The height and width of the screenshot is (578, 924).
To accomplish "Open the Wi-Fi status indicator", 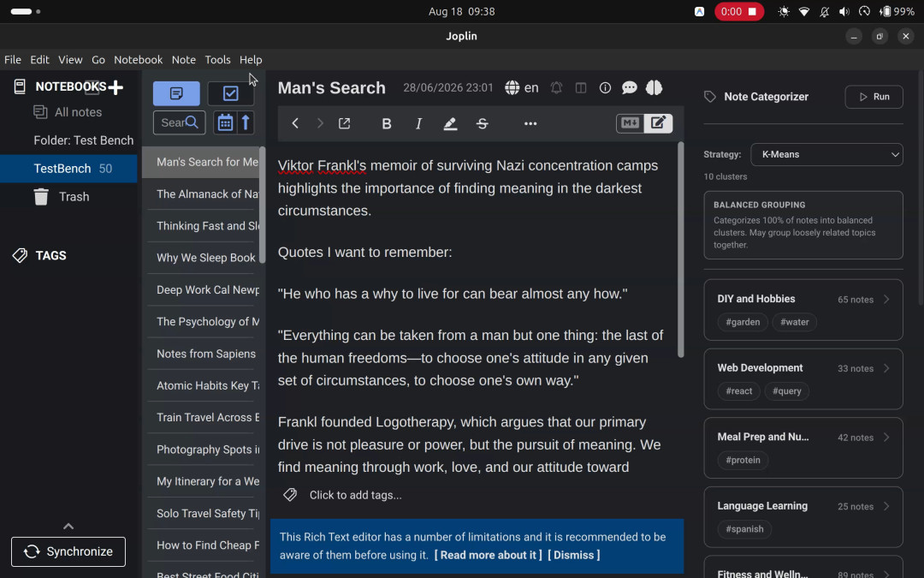I will coord(803,11).
